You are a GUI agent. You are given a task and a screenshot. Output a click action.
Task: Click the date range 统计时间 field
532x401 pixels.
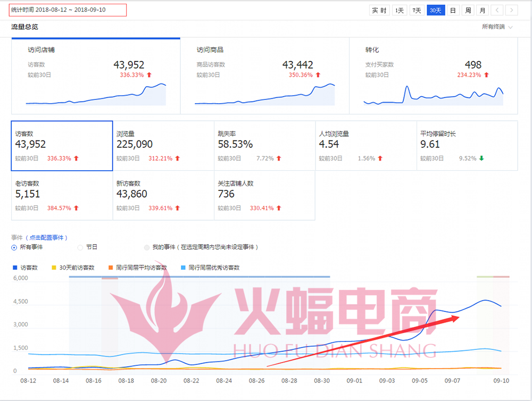pos(68,10)
